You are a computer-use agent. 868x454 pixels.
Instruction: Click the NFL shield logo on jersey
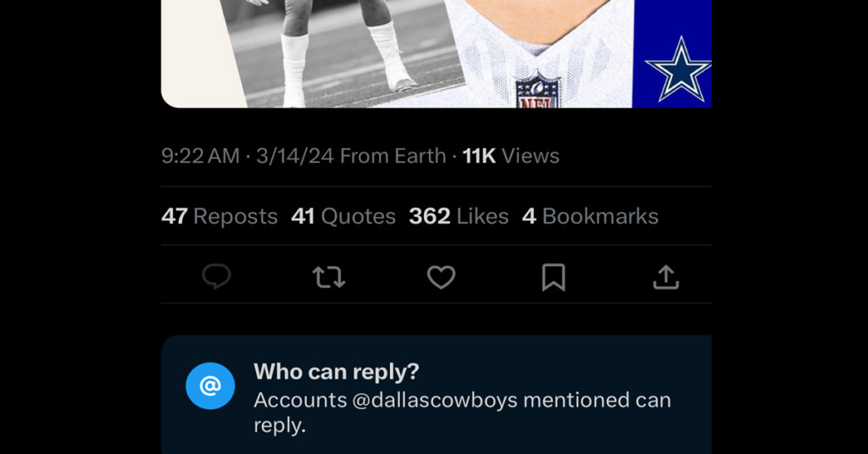538,90
